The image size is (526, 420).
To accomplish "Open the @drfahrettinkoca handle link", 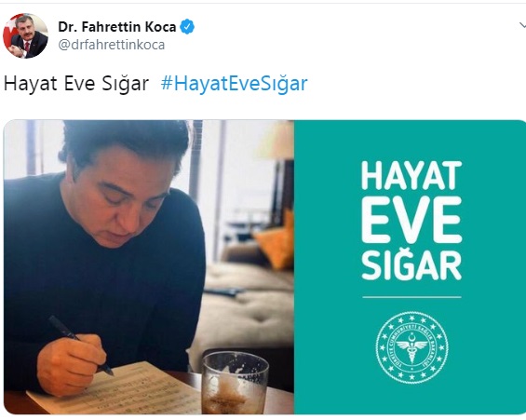I will click(112, 45).
